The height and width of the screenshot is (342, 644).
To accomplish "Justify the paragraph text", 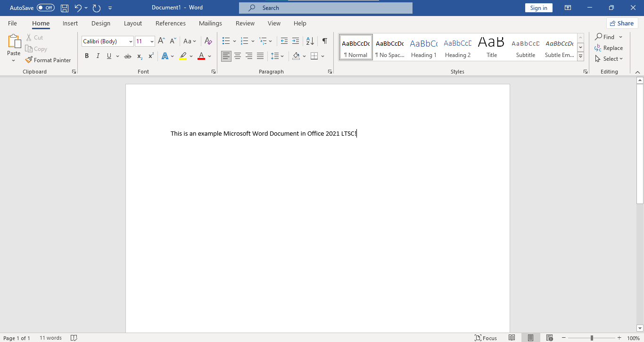I will point(260,56).
